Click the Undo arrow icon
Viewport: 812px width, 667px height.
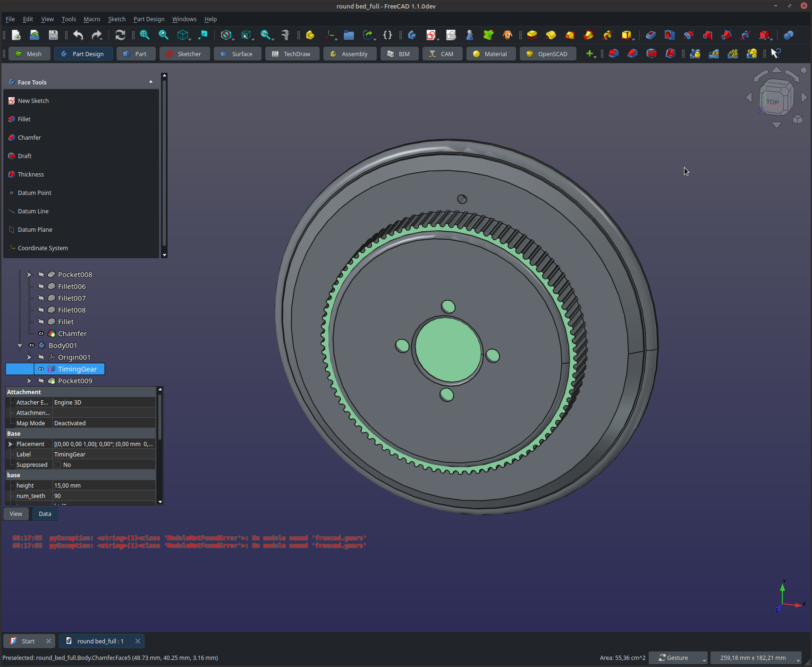click(x=78, y=35)
